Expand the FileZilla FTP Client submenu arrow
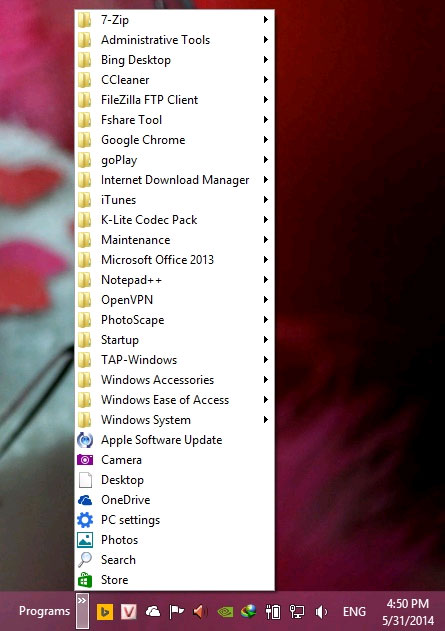The height and width of the screenshot is (631, 445). click(266, 99)
